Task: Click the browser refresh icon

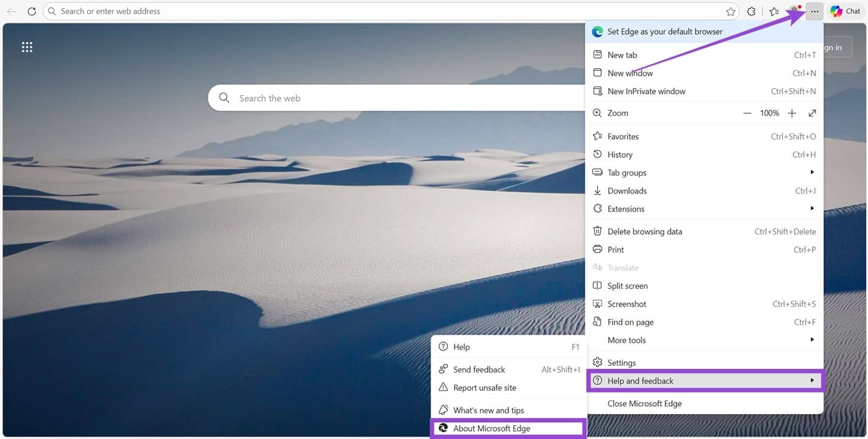Action: (x=32, y=12)
